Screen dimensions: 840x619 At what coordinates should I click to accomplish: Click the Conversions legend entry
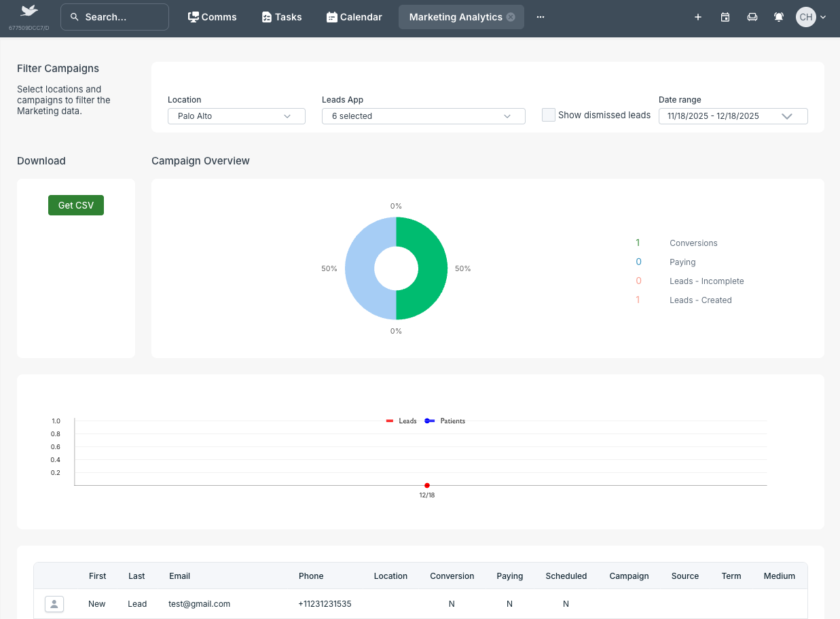pyautogui.click(x=693, y=243)
